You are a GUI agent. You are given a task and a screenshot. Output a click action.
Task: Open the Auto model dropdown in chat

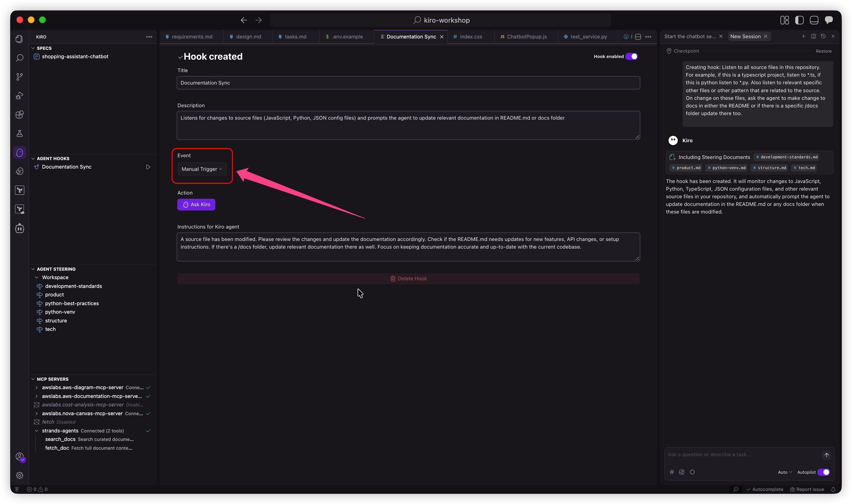tap(784, 472)
